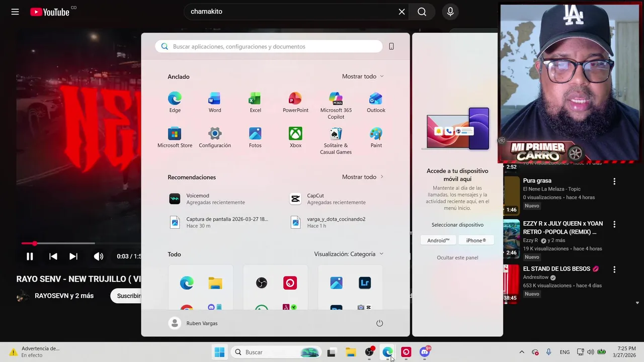
Task: Launch PowerPoint pinned app
Action: point(295,103)
